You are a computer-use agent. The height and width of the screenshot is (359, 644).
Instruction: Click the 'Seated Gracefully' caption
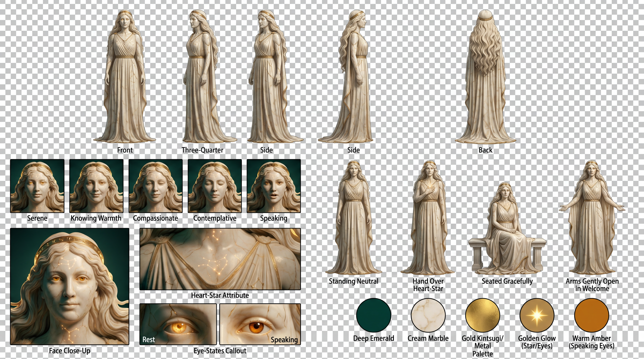pyautogui.click(x=507, y=281)
